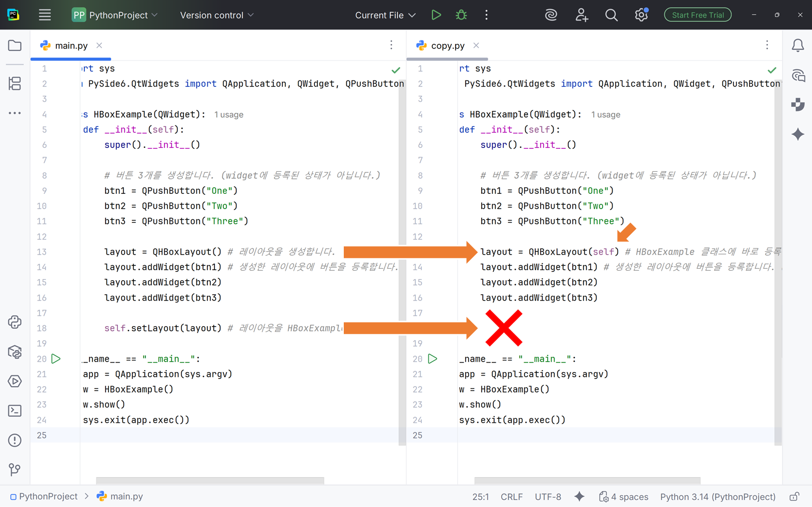Open the Python 3.14 interpreter selector
Screen dimensions: 812x507
718,497
